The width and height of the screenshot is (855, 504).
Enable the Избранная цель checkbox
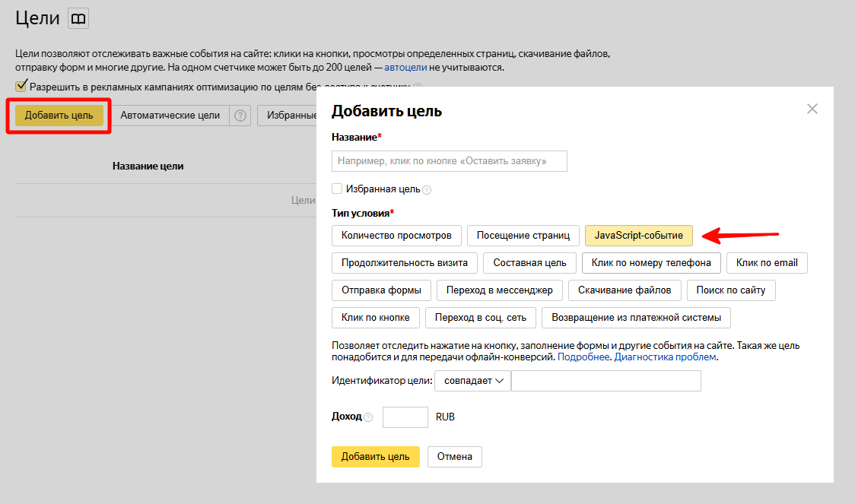coord(337,189)
